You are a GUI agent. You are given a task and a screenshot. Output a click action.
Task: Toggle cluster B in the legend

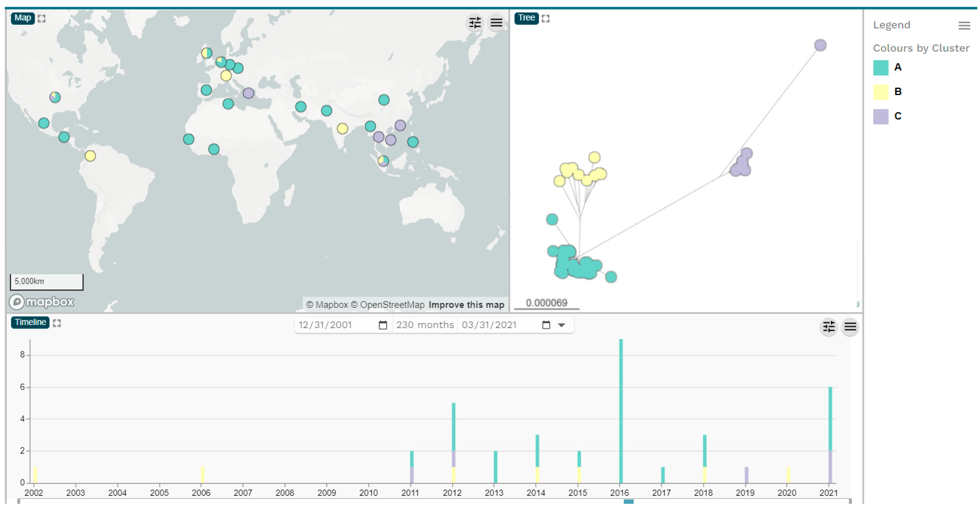[x=897, y=92]
